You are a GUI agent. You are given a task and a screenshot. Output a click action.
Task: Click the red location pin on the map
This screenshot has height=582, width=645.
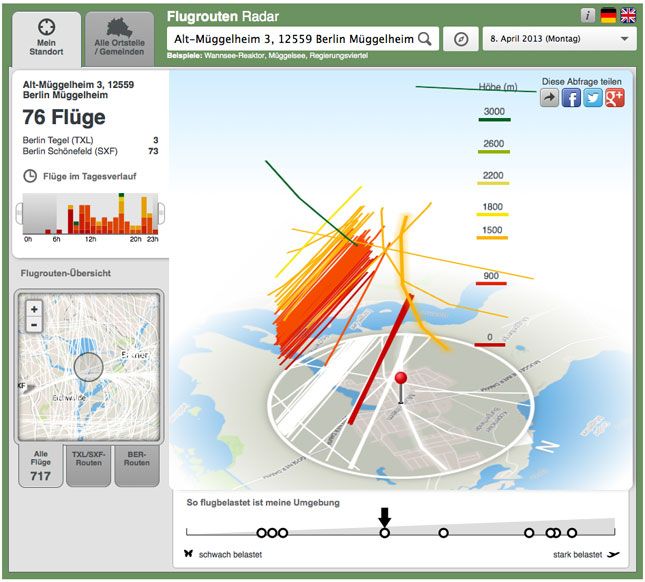[402, 381]
